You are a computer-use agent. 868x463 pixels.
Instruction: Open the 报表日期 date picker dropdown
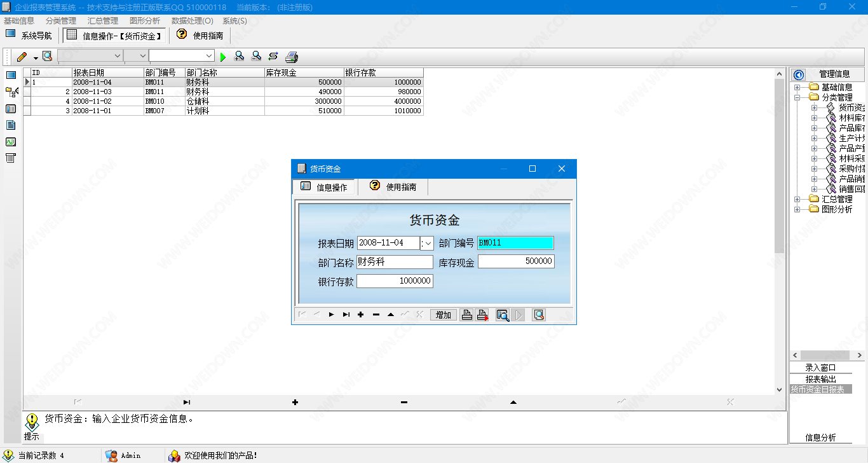(x=428, y=243)
